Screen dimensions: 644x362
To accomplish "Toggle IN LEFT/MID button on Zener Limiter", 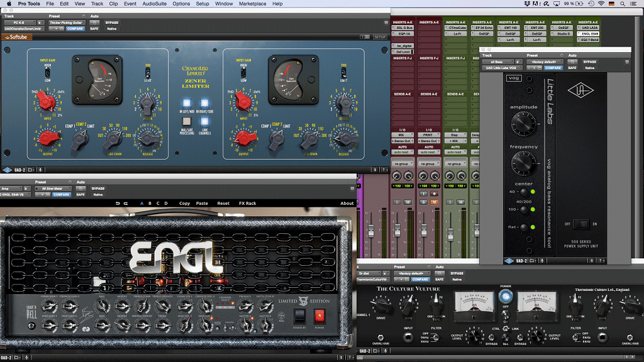I will click(x=186, y=102).
